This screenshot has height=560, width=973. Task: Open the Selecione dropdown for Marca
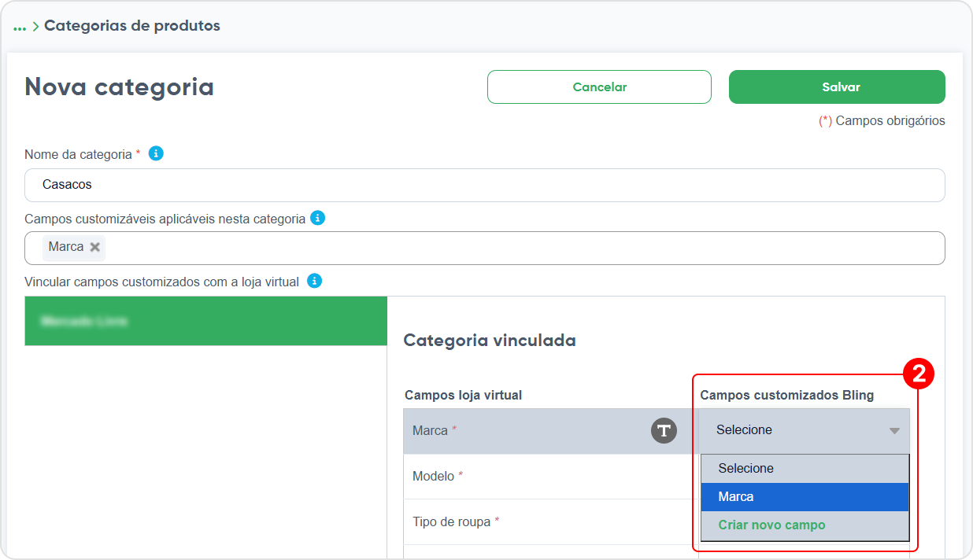click(804, 430)
